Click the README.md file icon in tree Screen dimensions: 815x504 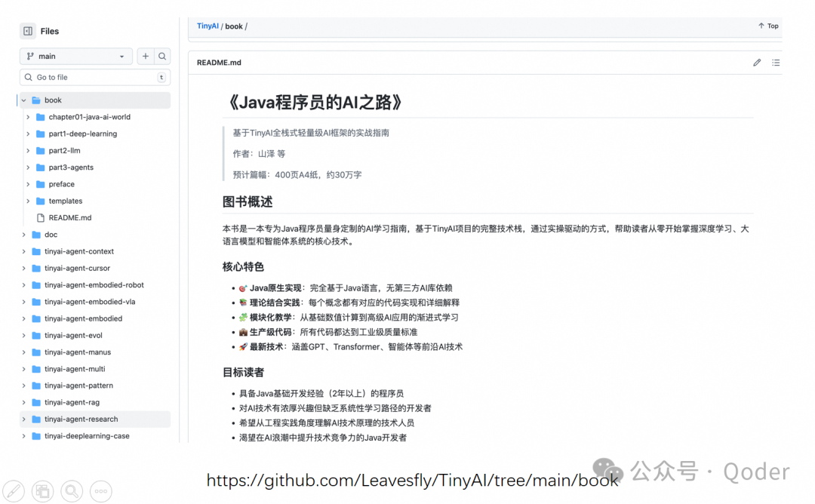pos(41,218)
